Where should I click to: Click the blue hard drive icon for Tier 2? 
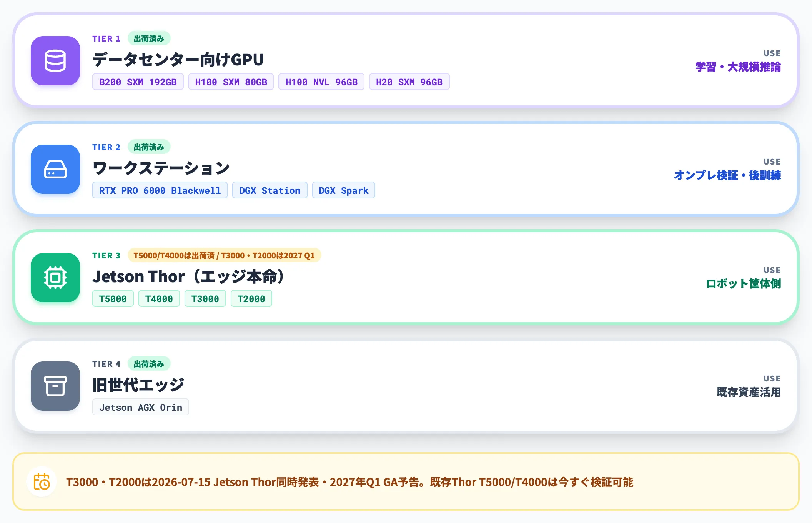55,169
